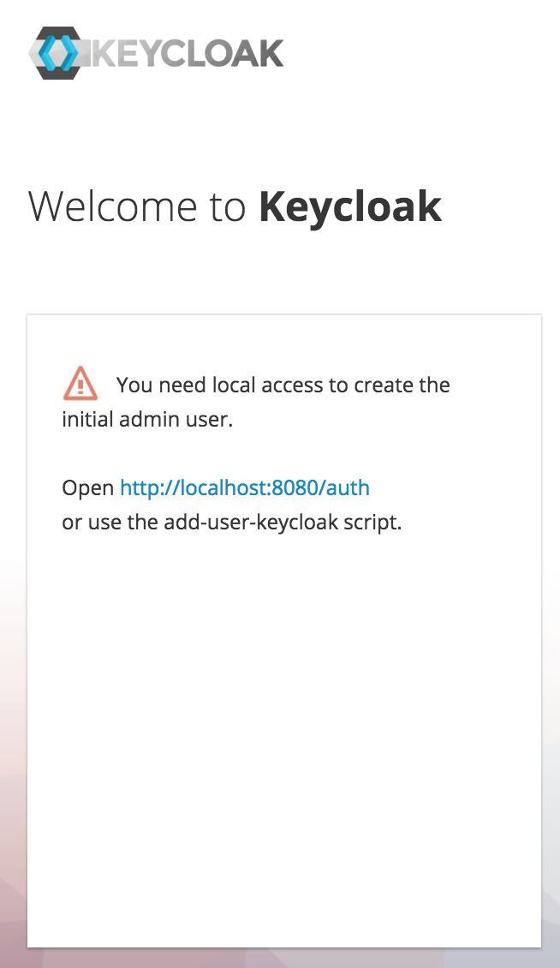560x968 pixels.
Task: Select the sentence starting with Open
Action: point(214,487)
